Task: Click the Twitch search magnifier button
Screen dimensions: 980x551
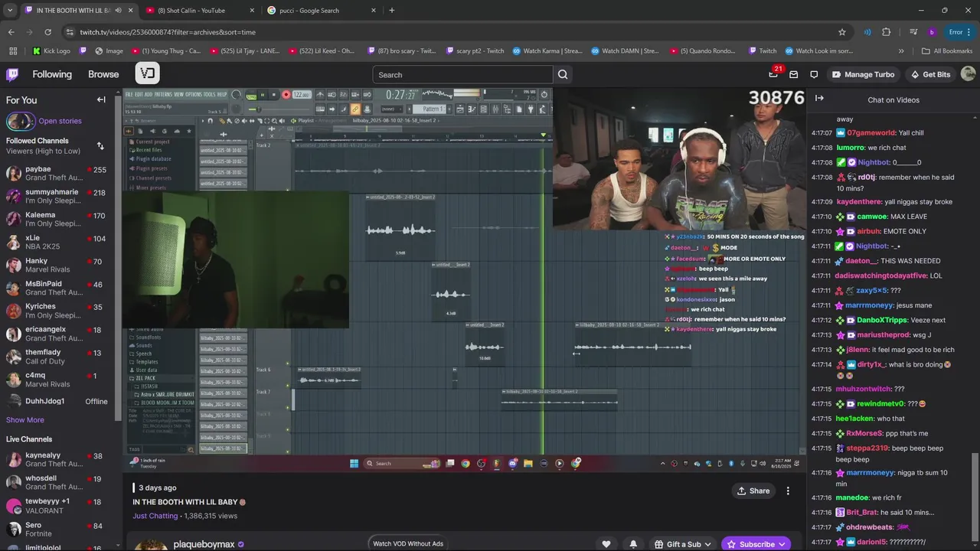Action: point(563,74)
